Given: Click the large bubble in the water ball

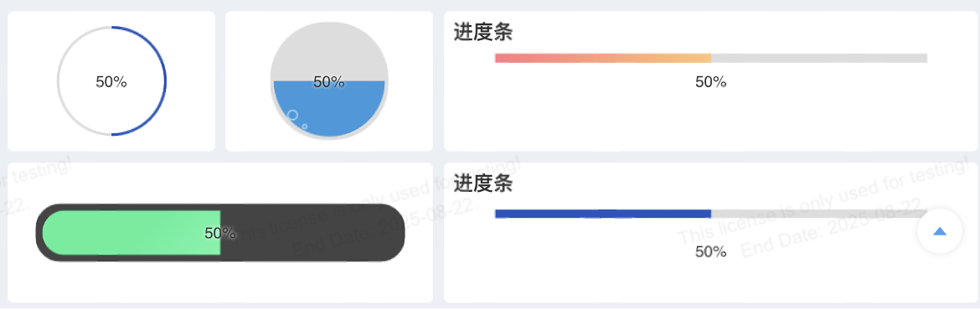Looking at the screenshot, I should (291, 115).
